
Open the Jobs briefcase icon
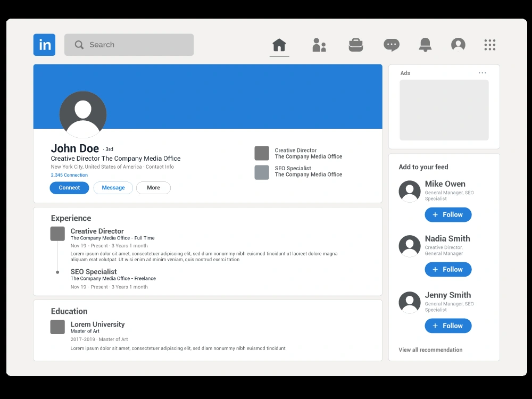click(356, 45)
